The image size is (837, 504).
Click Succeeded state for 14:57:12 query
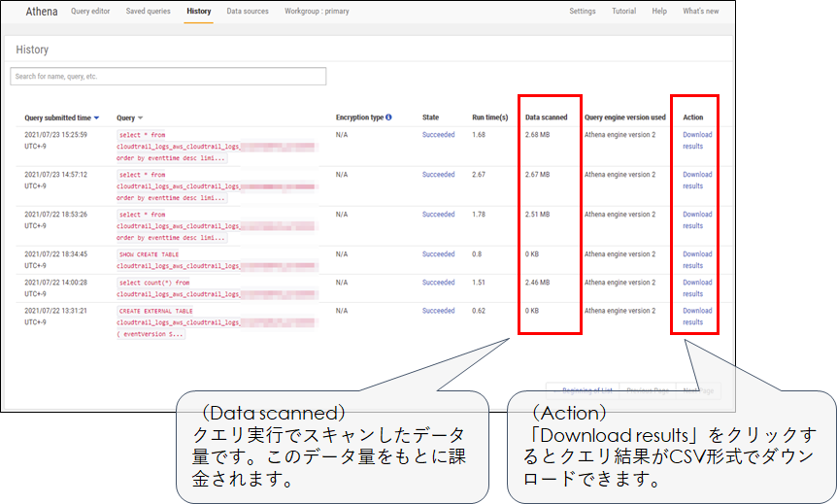pos(438,175)
